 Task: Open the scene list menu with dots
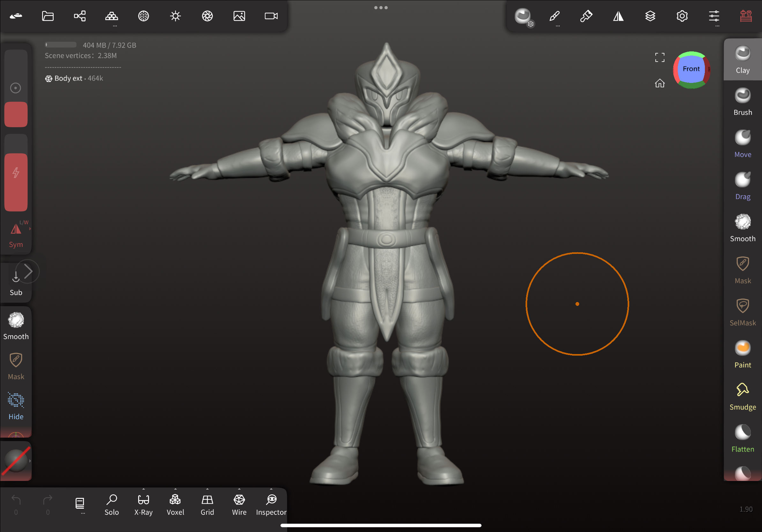pyautogui.click(x=80, y=505)
